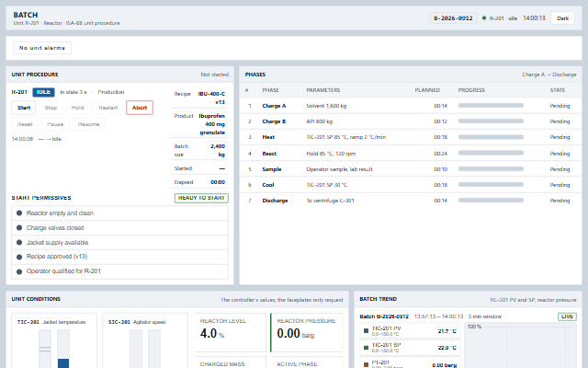
Task: Click 'TIC-201 SP 85 °C, ramp 2 °C/min' parameter
Action: coord(345,137)
